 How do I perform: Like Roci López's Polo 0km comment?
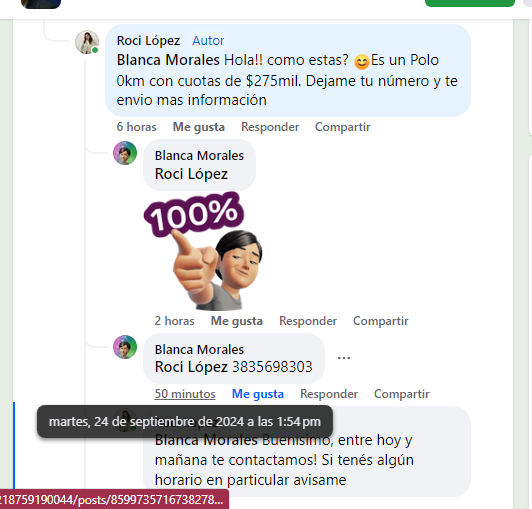click(x=199, y=127)
